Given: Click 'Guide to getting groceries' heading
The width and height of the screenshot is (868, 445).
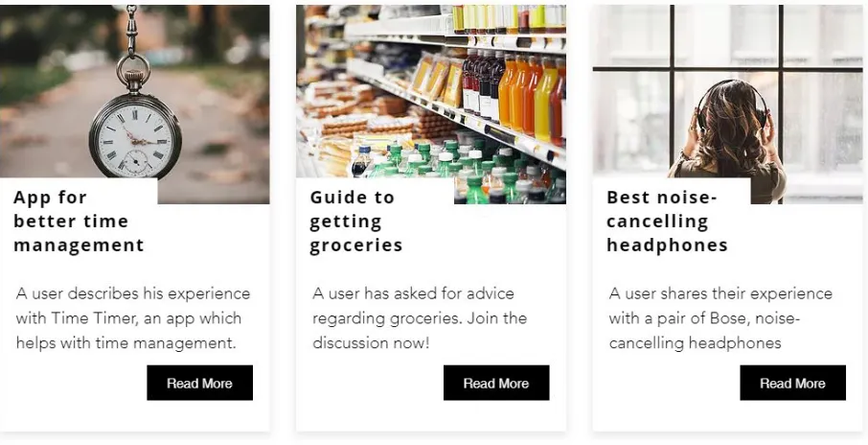Looking at the screenshot, I should point(356,222).
